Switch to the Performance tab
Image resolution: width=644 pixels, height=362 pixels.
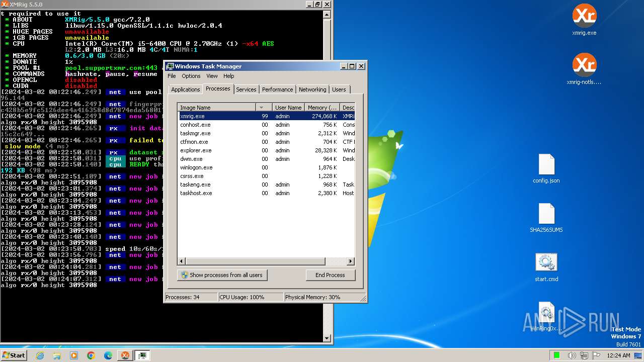pyautogui.click(x=277, y=89)
